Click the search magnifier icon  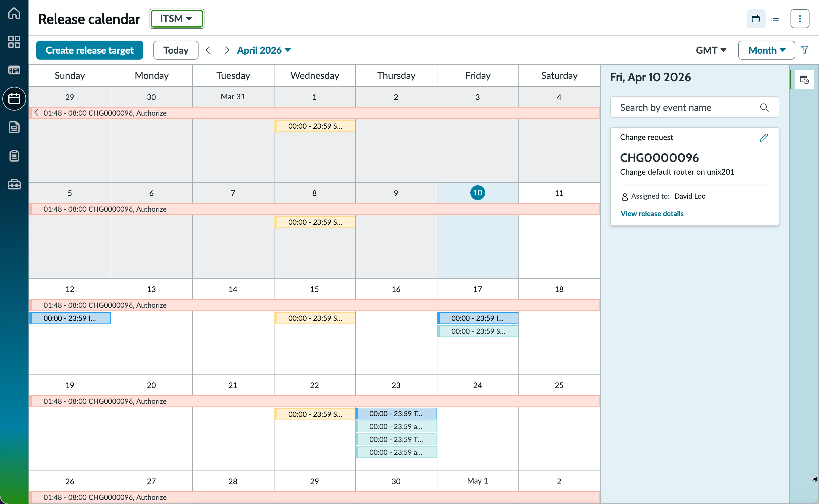[x=764, y=108]
